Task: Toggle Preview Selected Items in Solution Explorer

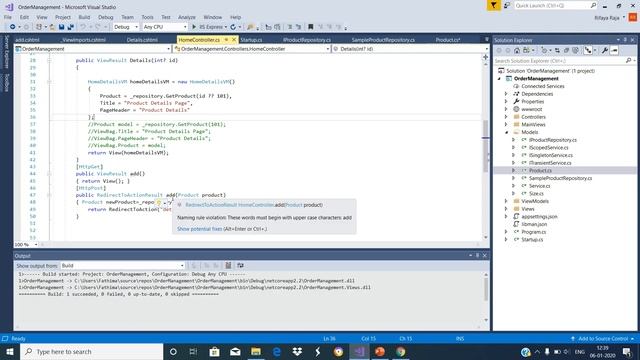Action: click(x=614, y=51)
